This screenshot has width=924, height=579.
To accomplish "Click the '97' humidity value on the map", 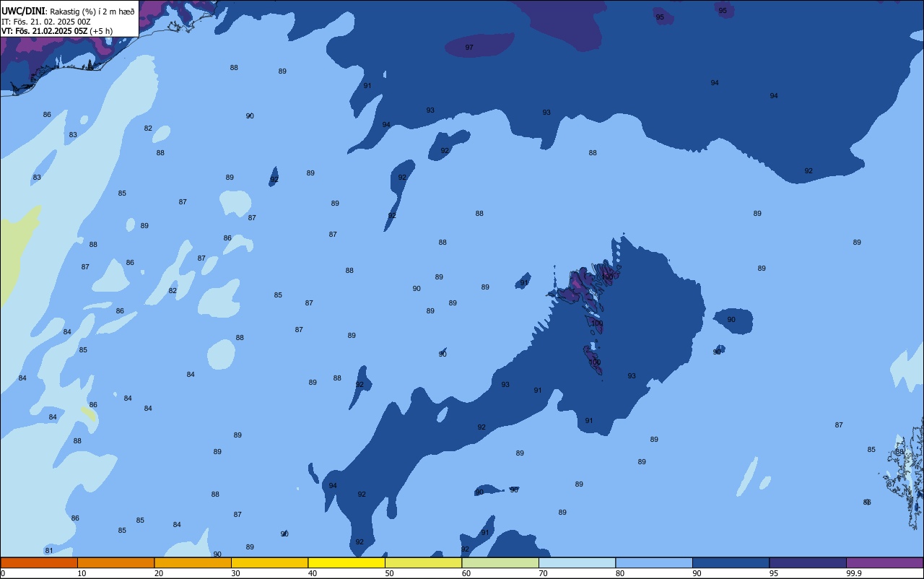I will tap(469, 47).
